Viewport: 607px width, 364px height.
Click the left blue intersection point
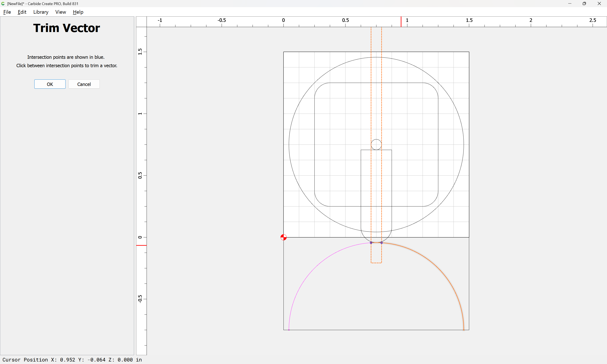pyautogui.click(x=371, y=243)
